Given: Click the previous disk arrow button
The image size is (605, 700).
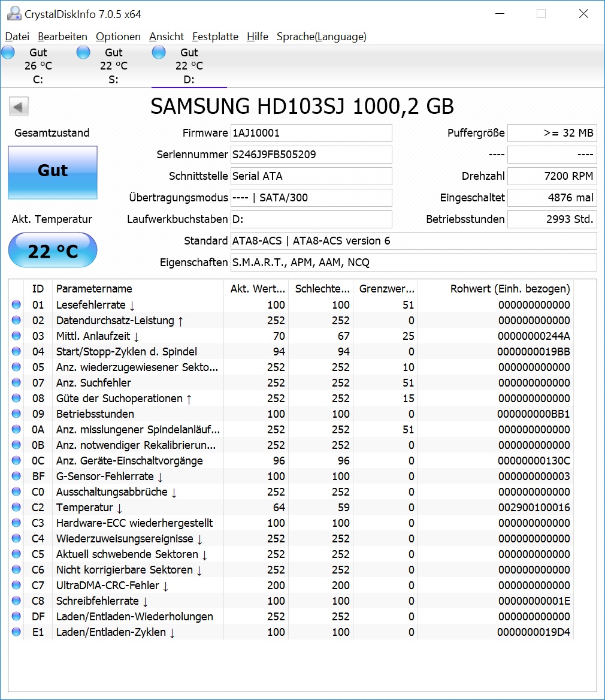Looking at the screenshot, I should pyautogui.click(x=19, y=107).
